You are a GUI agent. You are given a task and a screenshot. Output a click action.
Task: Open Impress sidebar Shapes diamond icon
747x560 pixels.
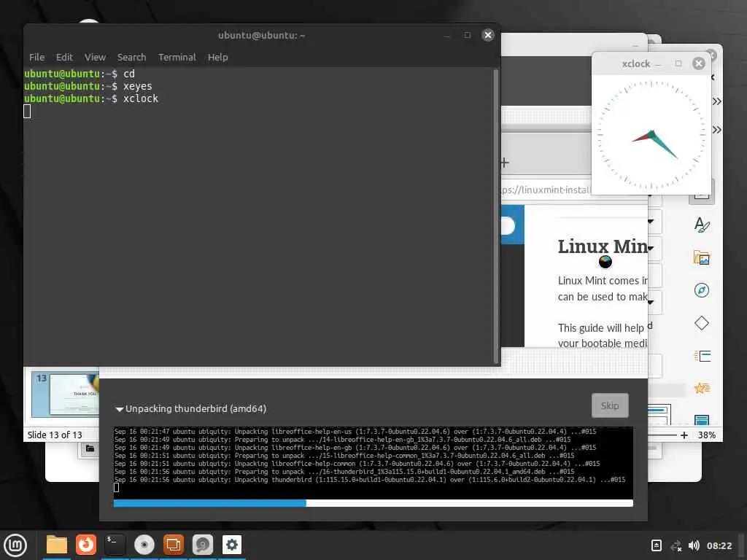[702, 323]
